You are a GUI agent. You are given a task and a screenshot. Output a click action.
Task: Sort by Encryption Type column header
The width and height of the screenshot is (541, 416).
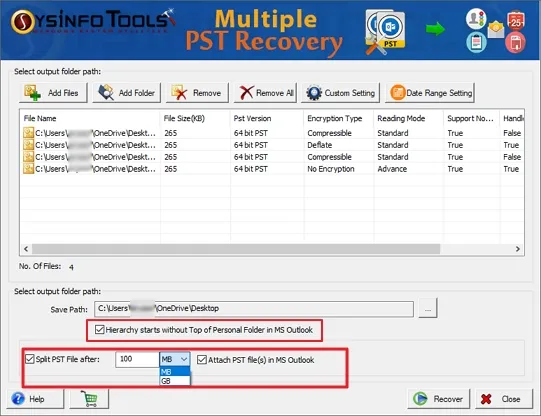tap(339, 118)
